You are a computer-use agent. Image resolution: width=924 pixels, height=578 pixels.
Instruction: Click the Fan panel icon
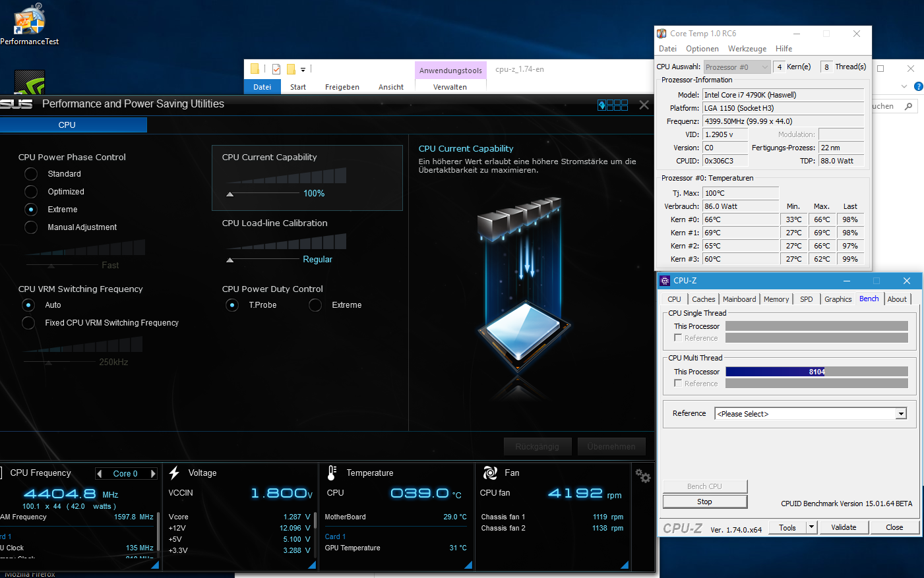[490, 473]
